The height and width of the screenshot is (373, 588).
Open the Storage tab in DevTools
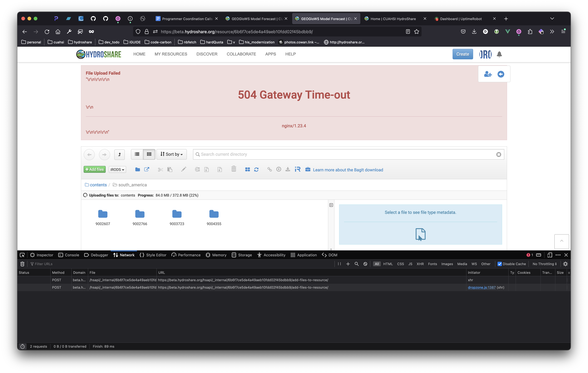coord(242,255)
